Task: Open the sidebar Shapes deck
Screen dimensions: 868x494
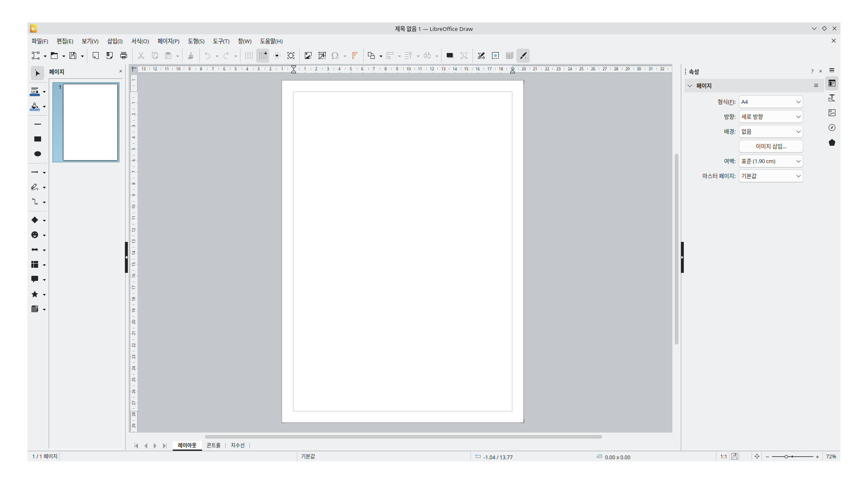Action: tap(832, 142)
